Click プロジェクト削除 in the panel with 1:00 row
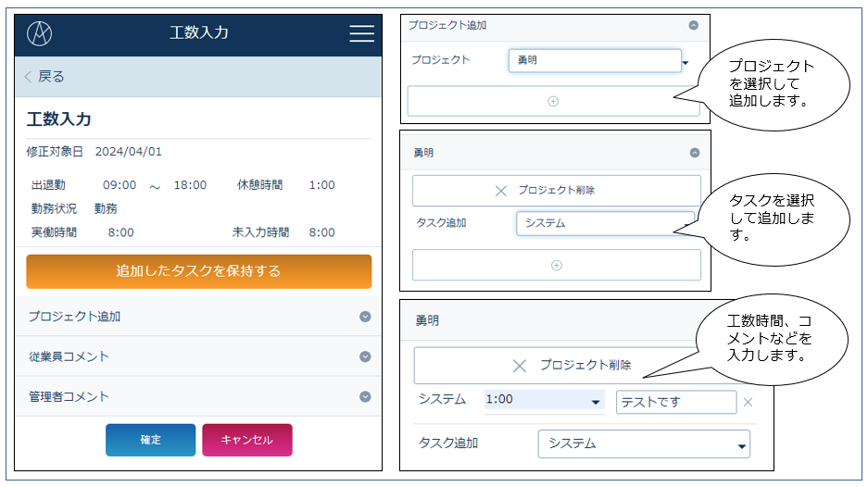 point(574,366)
